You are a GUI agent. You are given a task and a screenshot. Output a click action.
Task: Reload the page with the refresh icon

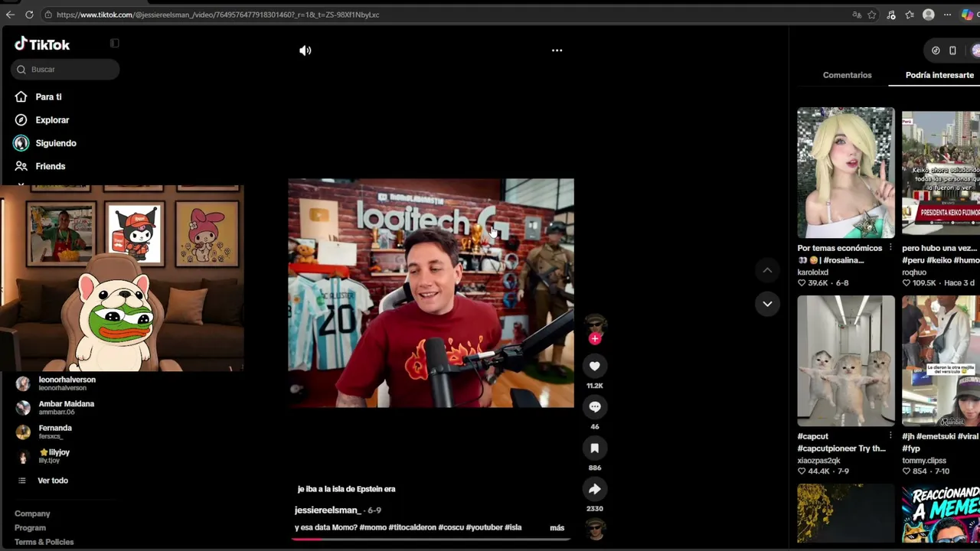point(29,15)
